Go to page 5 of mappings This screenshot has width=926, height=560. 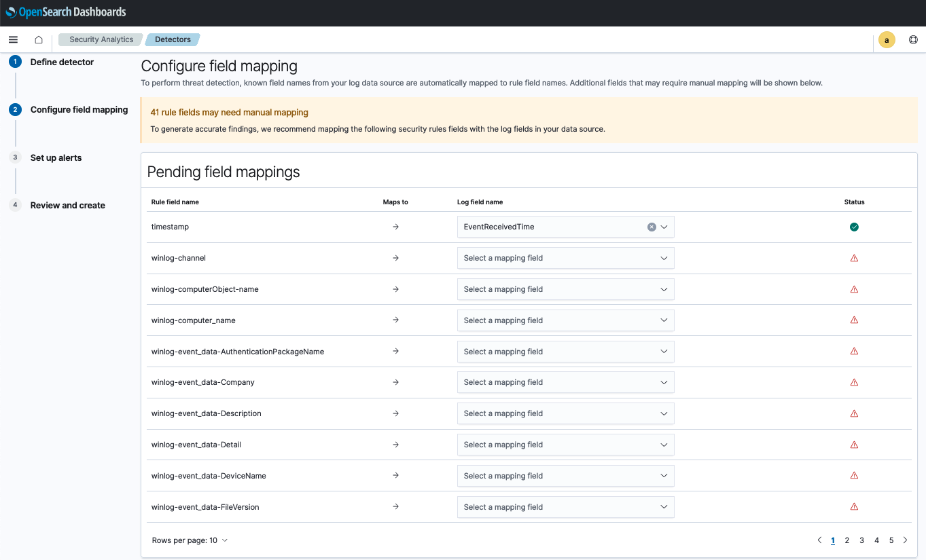(x=891, y=540)
